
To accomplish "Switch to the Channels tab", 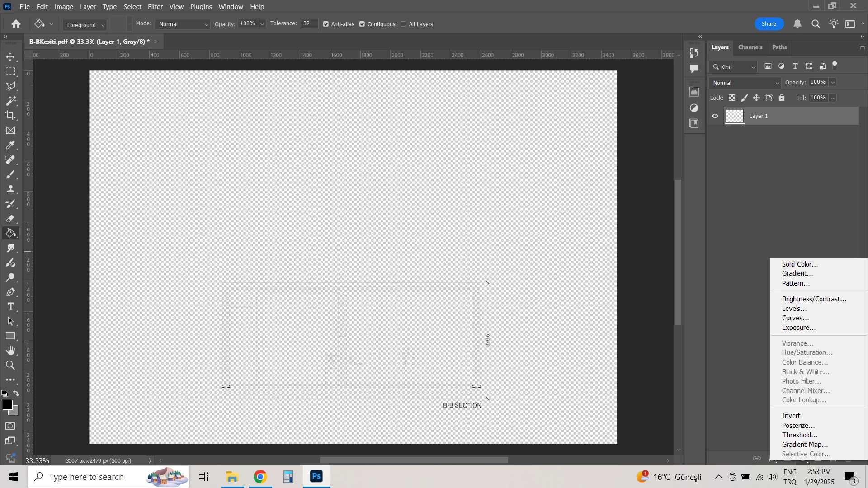I will (x=750, y=47).
